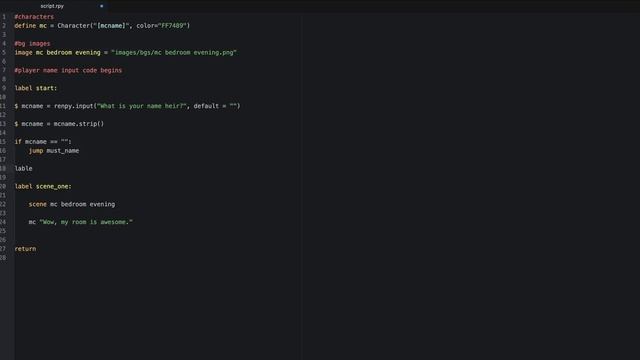640x360 pixels.
Task: Click the 'scene mc bedroom evening' line
Action: pos(72,204)
